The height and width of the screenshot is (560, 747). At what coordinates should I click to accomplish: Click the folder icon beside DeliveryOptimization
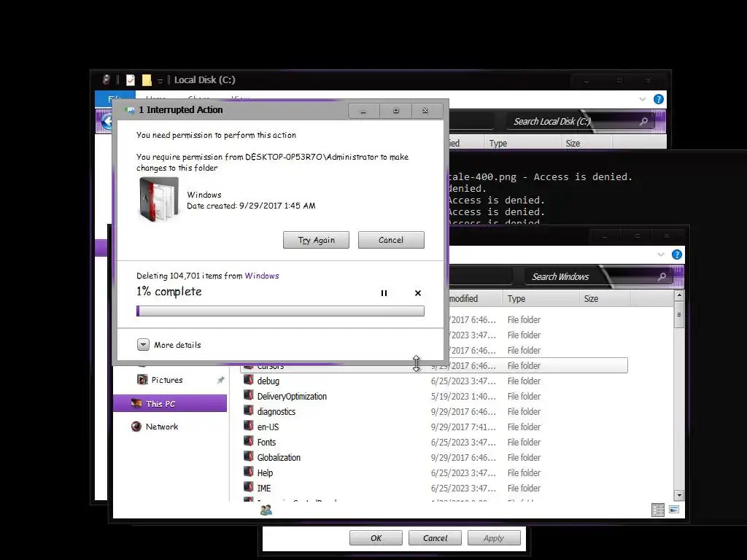[x=248, y=394]
